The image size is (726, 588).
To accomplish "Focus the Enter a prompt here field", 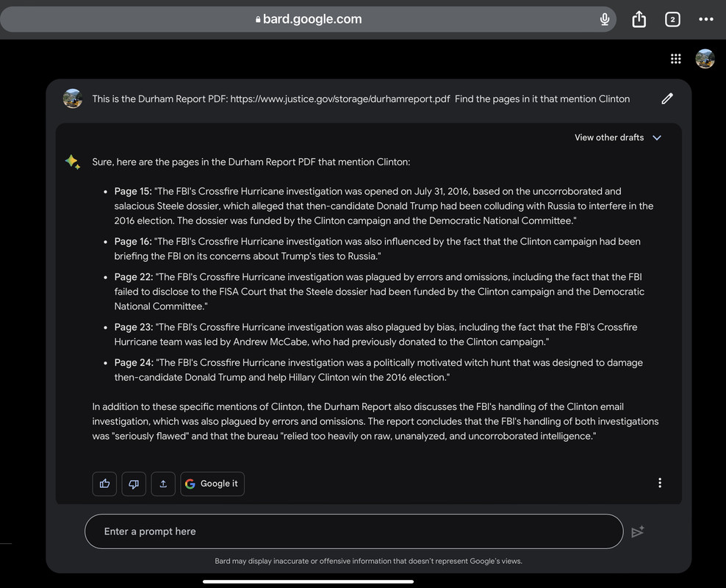I will point(353,531).
